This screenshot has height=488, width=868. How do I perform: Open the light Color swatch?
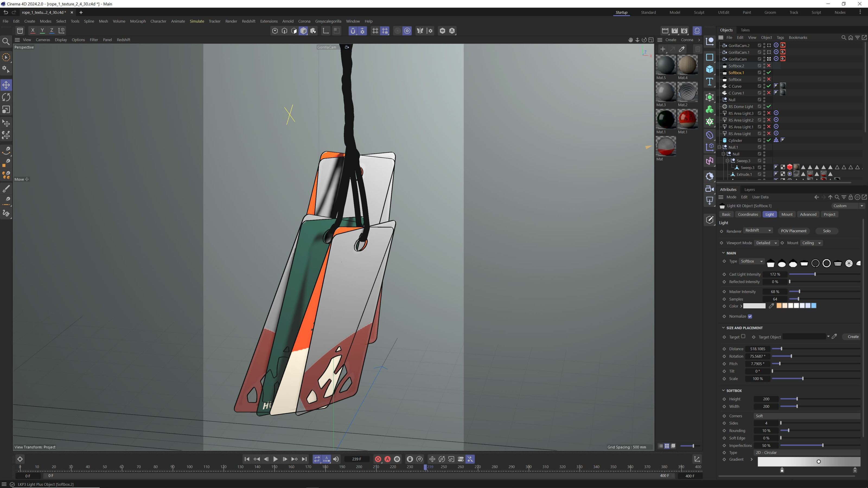tap(754, 306)
